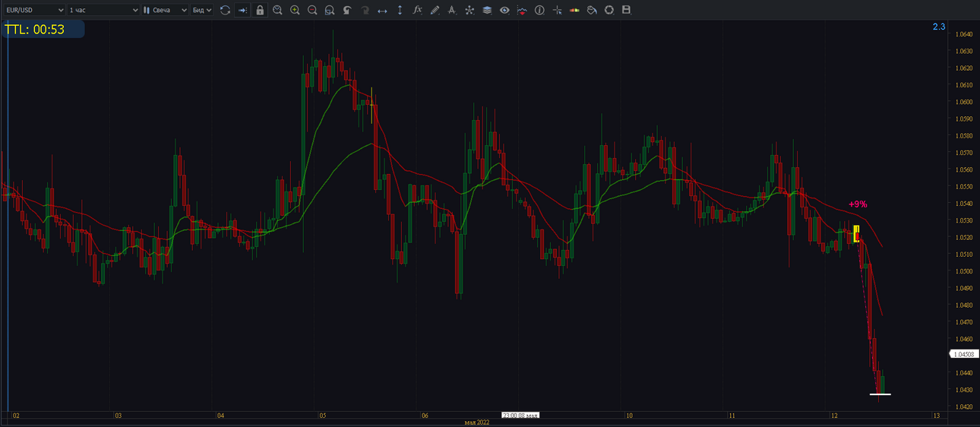The width and height of the screenshot is (980, 427).
Task: Click the info circle icon
Action: pyautogui.click(x=539, y=10)
